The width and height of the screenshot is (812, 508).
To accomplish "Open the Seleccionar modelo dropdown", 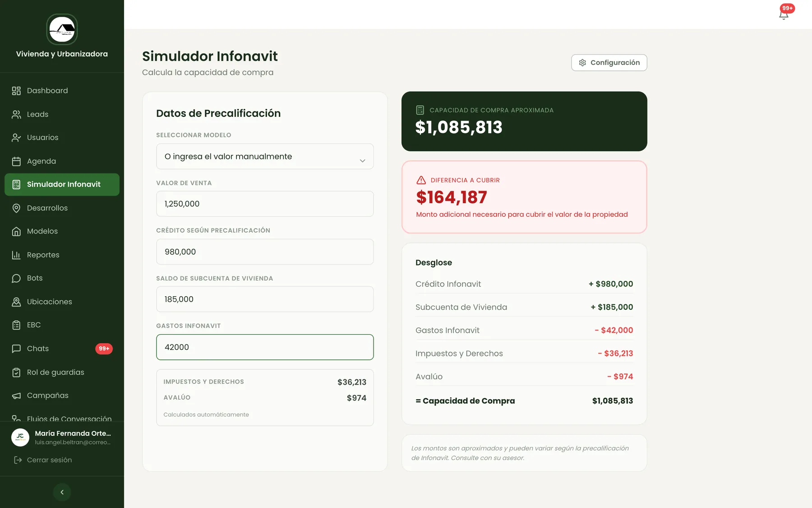I will click(265, 156).
